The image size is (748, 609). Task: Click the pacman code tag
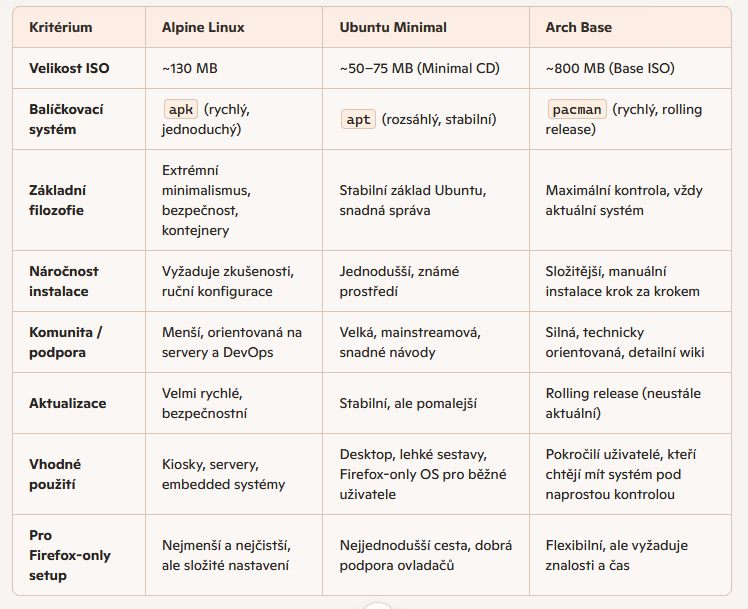click(576, 109)
